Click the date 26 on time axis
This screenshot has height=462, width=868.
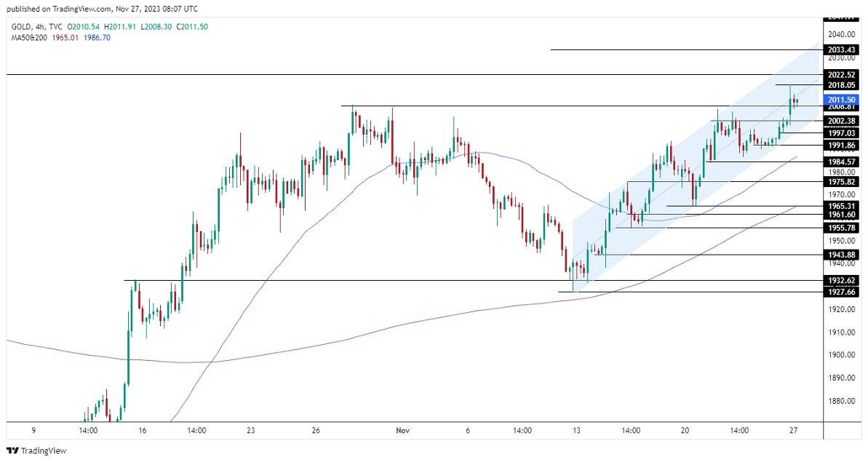316,431
